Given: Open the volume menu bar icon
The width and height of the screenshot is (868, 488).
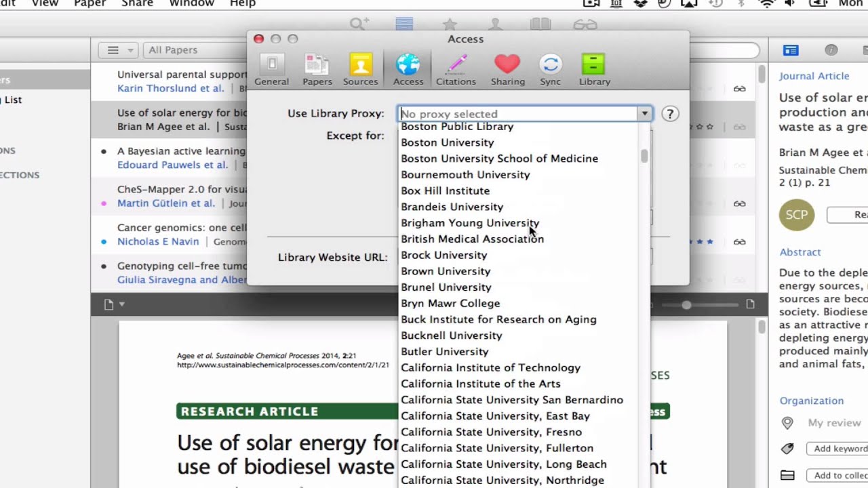Looking at the screenshot, I should (789, 4).
